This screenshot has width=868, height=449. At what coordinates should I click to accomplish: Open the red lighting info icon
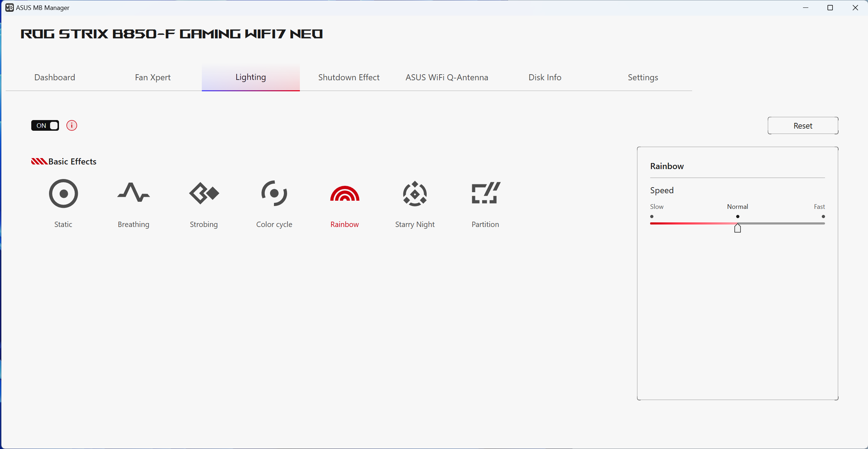click(72, 125)
